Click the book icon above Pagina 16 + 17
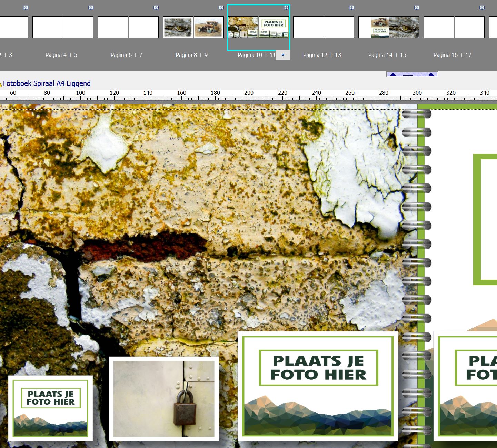The height and width of the screenshot is (448, 497). (482, 7)
